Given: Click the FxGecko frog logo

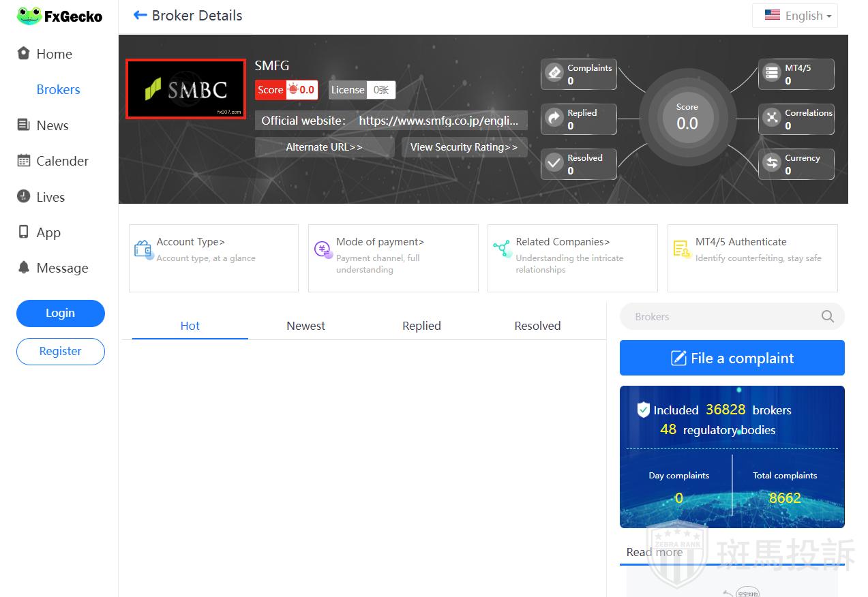Looking at the screenshot, I should [x=29, y=16].
